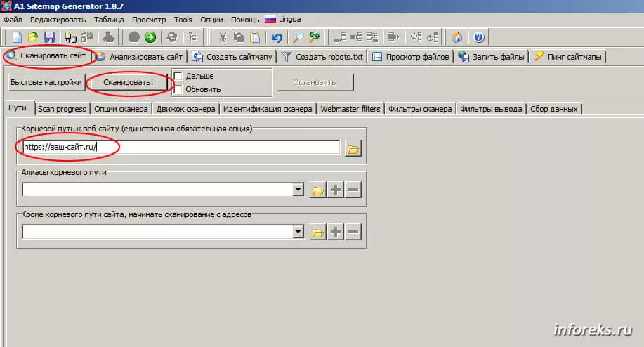Screen dimensions: 644x347
Task: Click the Home (house) toolbar icon
Action: point(457,37)
